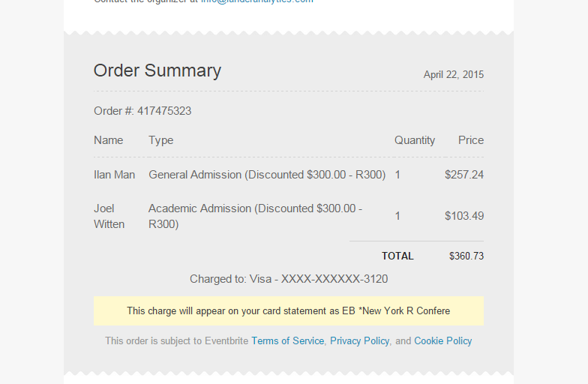Image resolution: width=588 pixels, height=384 pixels.
Task: Click the Visa charged-to card line
Action: pos(289,279)
